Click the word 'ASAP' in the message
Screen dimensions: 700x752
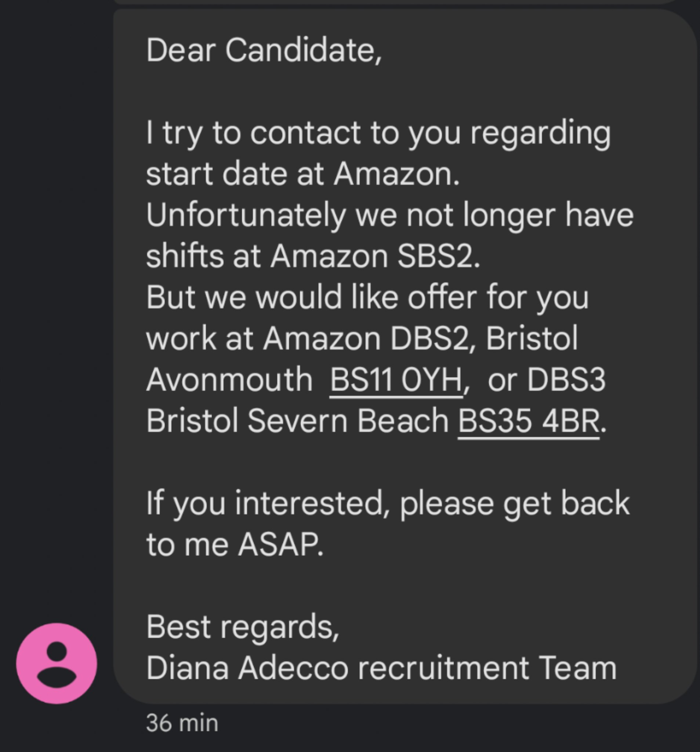coord(280,544)
